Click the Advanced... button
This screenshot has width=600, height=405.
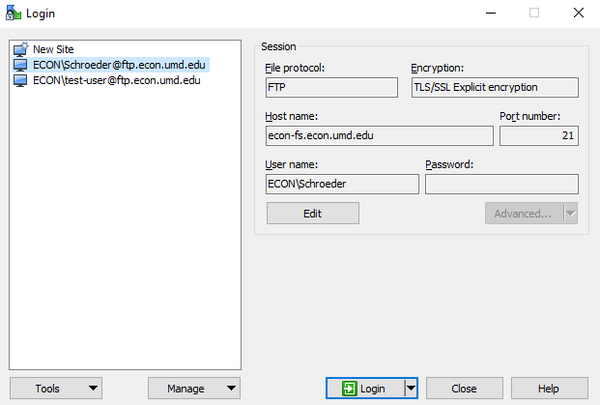[524, 213]
